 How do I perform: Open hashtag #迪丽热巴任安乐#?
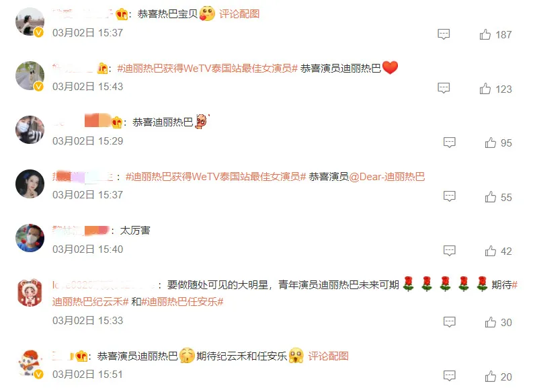point(183,302)
